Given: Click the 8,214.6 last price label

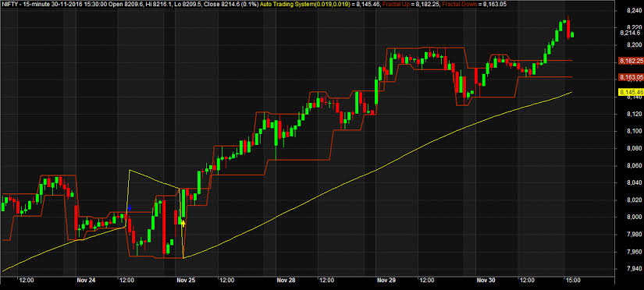Looking at the screenshot, I should (x=631, y=33).
